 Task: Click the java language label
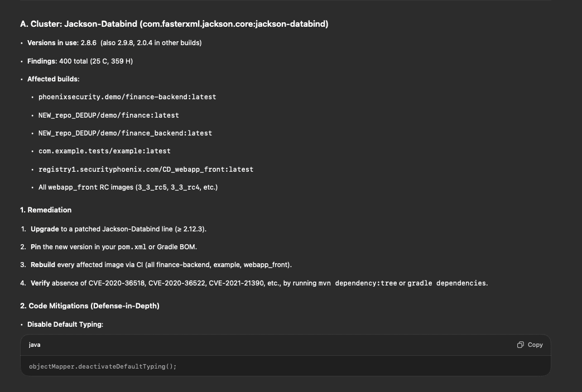35,345
